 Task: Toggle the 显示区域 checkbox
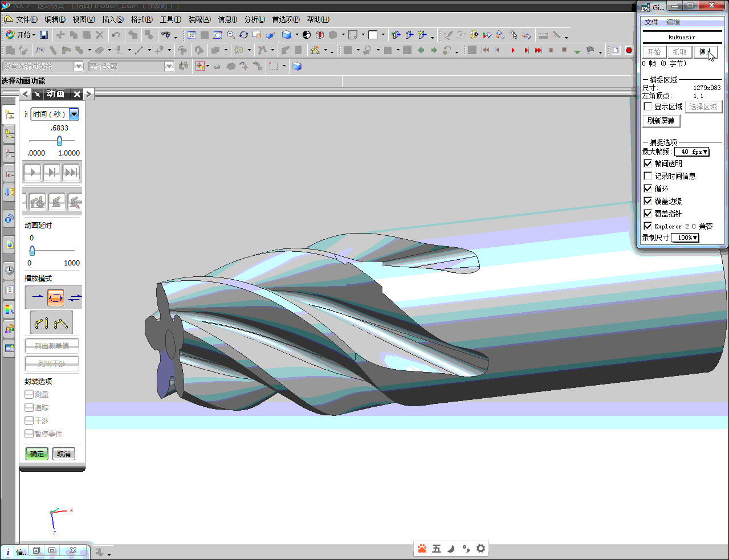647,107
